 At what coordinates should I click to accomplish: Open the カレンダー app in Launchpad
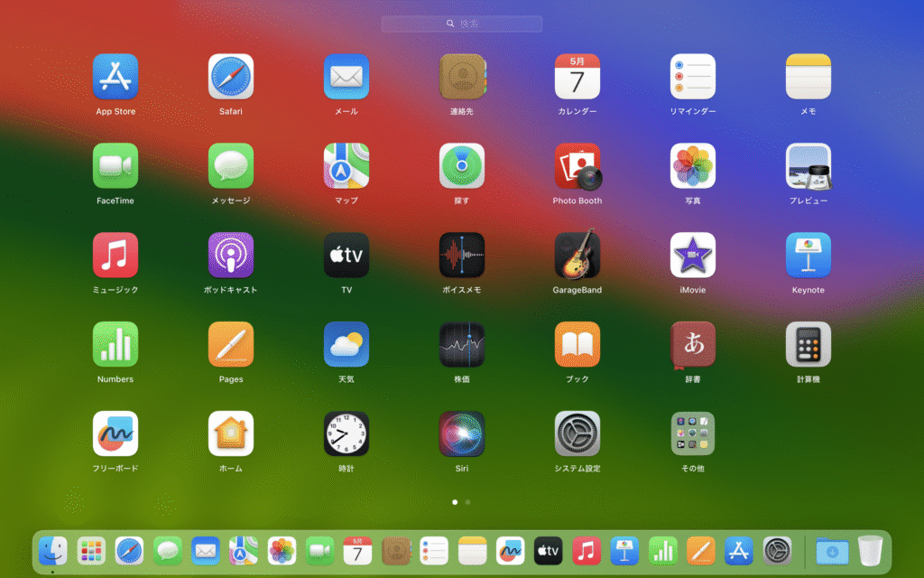[x=577, y=77]
